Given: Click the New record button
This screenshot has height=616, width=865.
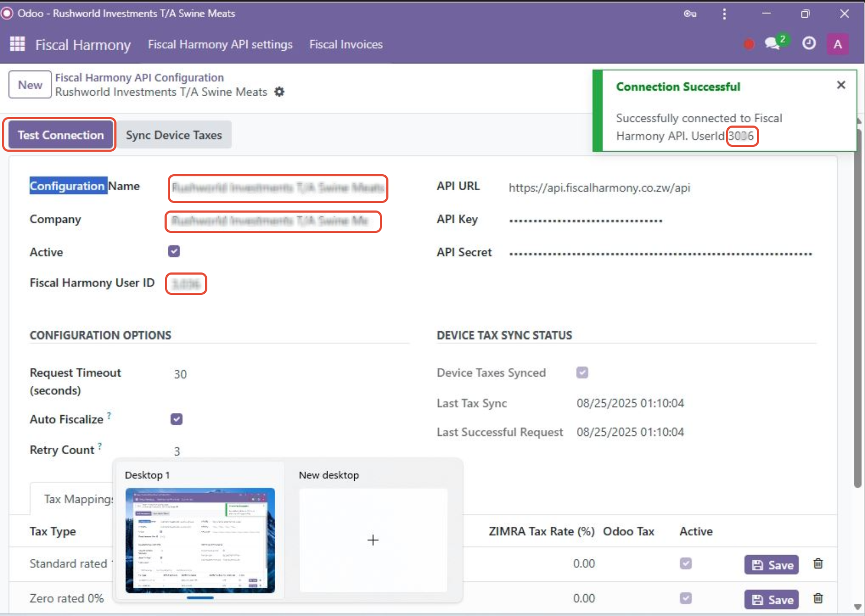Looking at the screenshot, I should (30, 85).
